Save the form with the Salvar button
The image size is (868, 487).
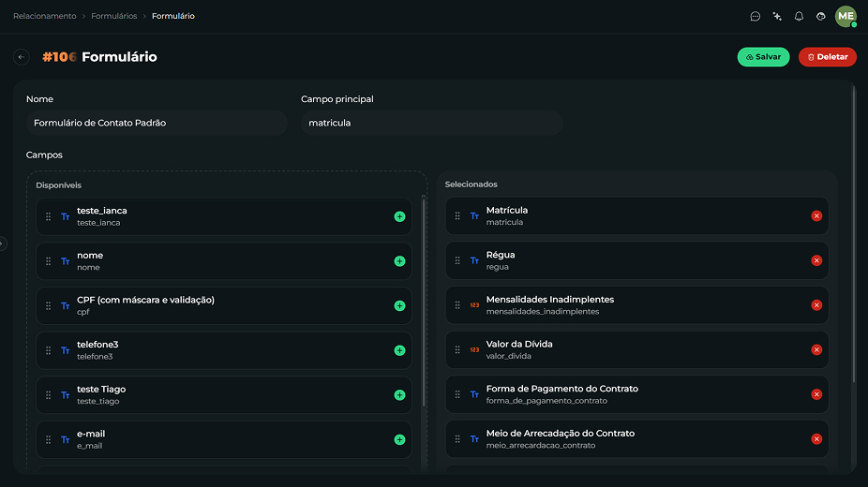click(x=763, y=57)
